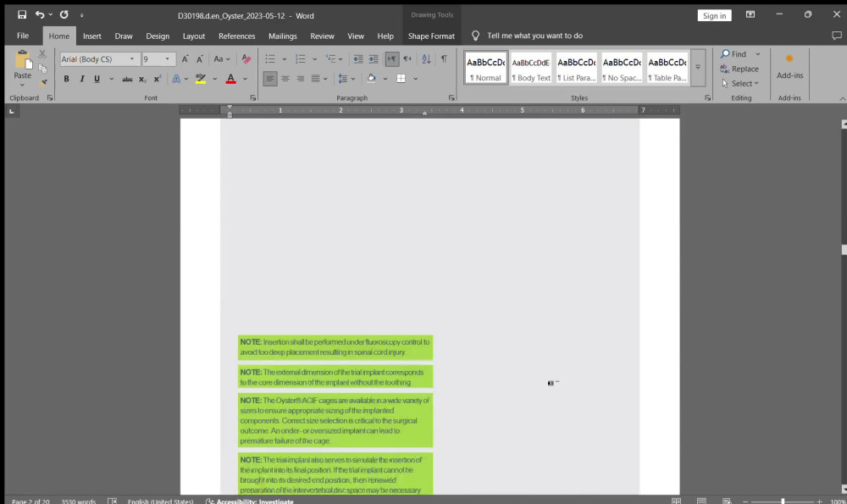Image resolution: width=847 pixels, height=504 pixels.
Task: Click the Increase Indent icon
Action: click(x=374, y=59)
